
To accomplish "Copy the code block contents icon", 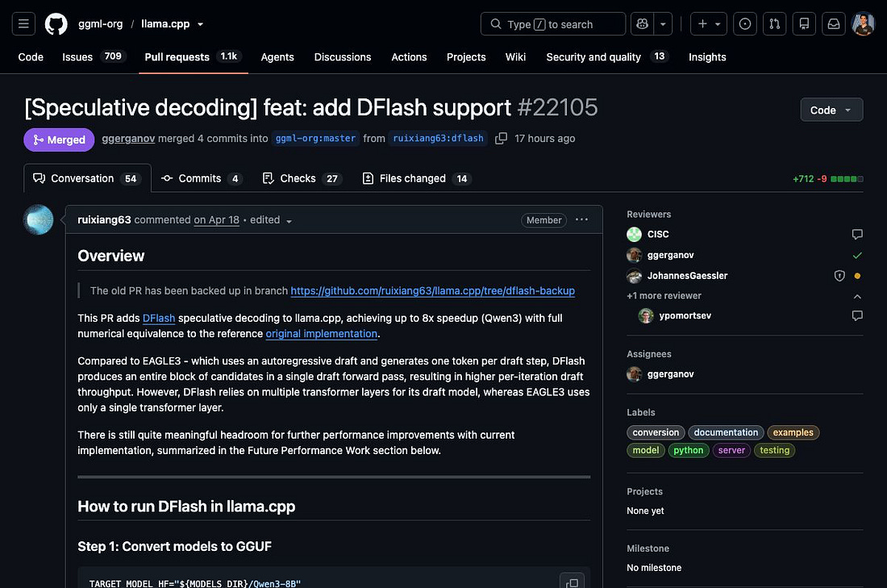I will pyautogui.click(x=572, y=582).
